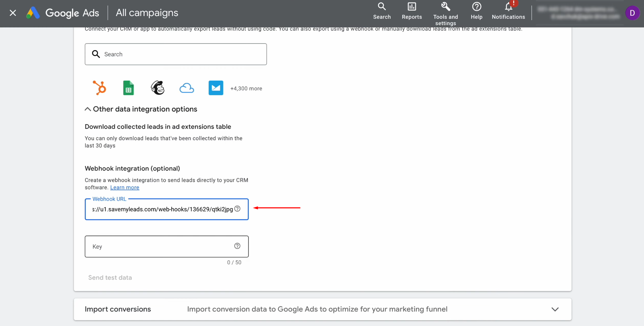The height and width of the screenshot is (326, 644).
Task: Expand the Import conversions section
Action: pyautogui.click(x=323, y=309)
